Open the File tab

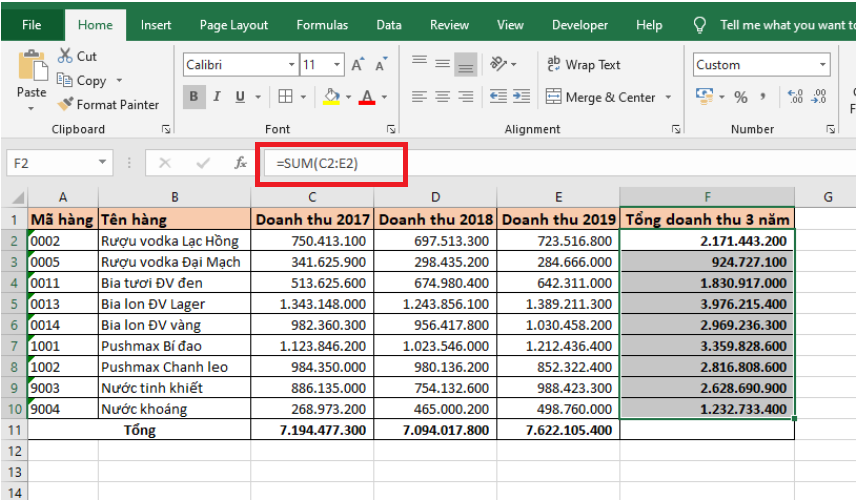[x=31, y=25]
